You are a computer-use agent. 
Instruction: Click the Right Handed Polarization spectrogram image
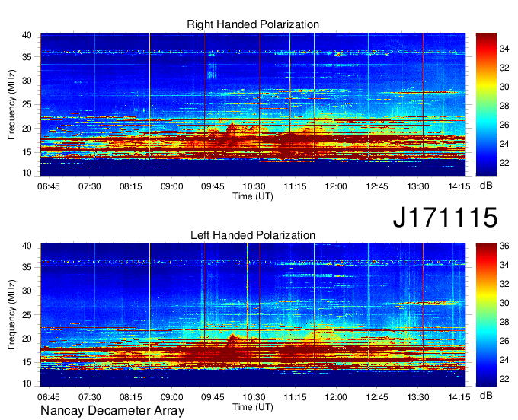point(253,104)
